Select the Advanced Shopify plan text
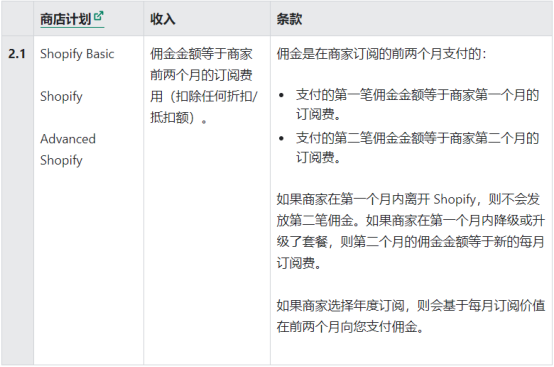This screenshot has height=367, width=554. pyautogui.click(x=68, y=149)
